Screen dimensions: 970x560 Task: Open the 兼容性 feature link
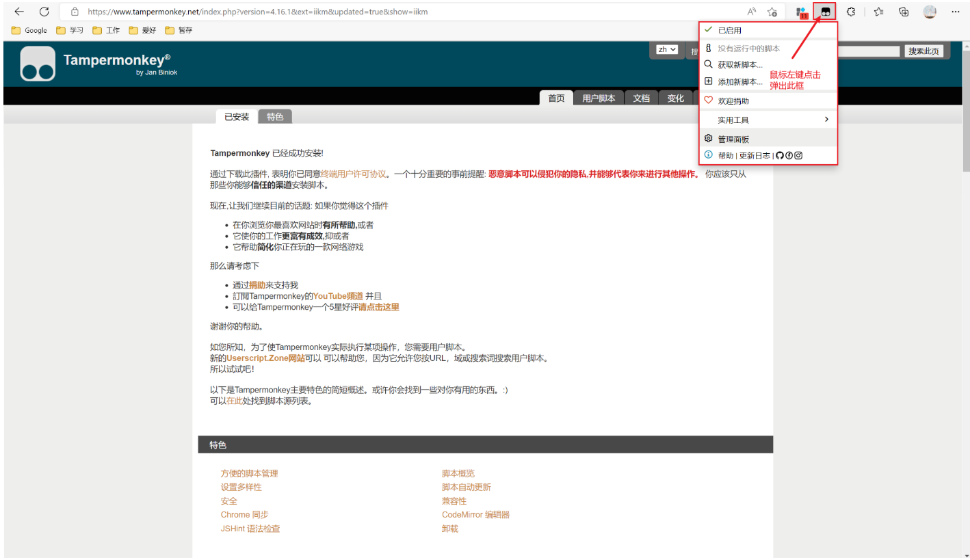[x=454, y=501]
